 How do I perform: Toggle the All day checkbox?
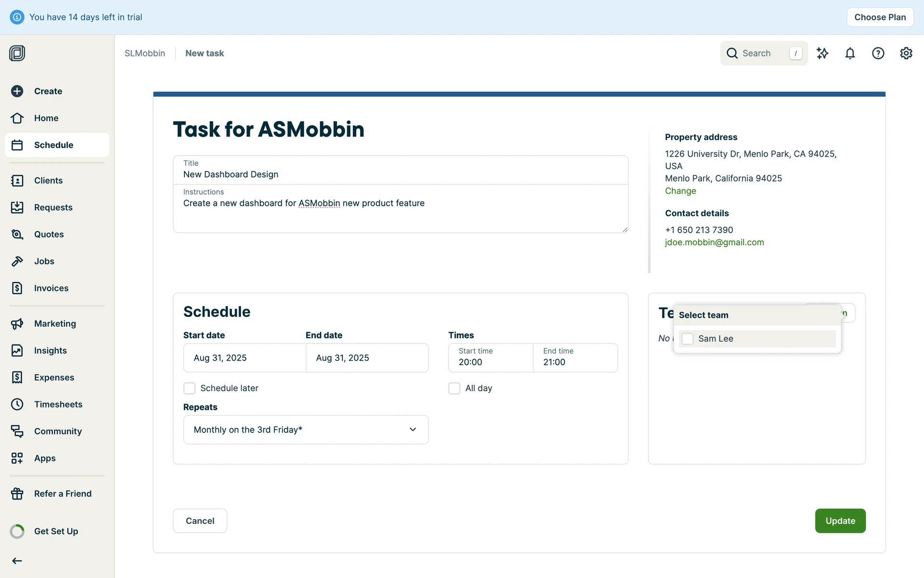coord(454,388)
